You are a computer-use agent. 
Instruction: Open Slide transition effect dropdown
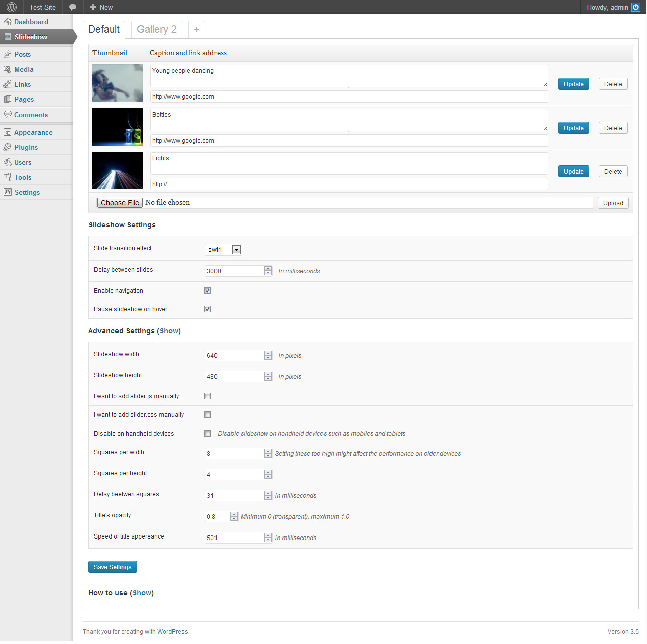[x=224, y=250]
